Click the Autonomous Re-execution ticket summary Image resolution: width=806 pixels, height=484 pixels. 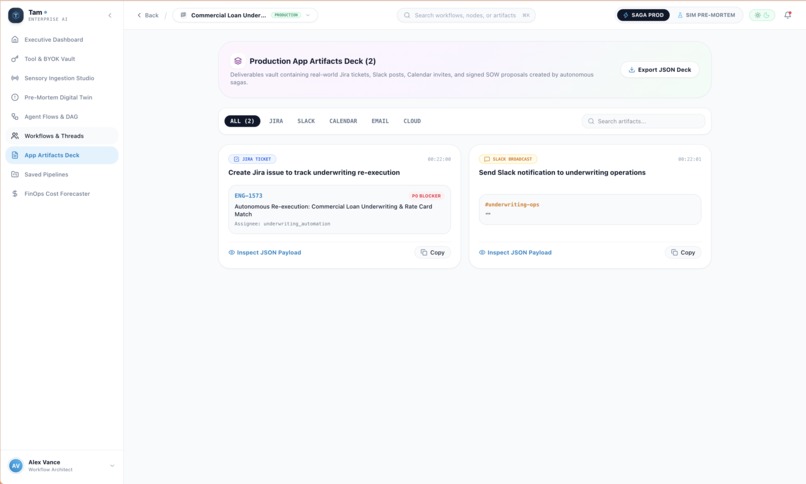coord(333,210)
